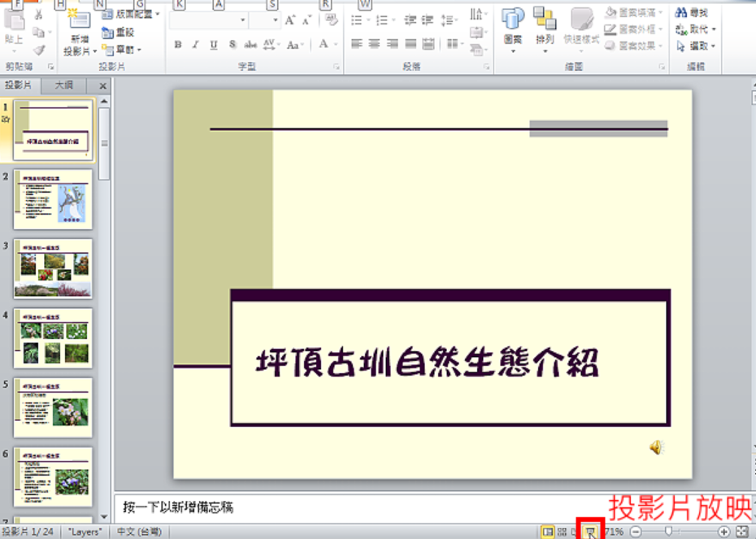This screenshot has height=539, width=756.
Task: Decrease list indent level
Action: 411,20
